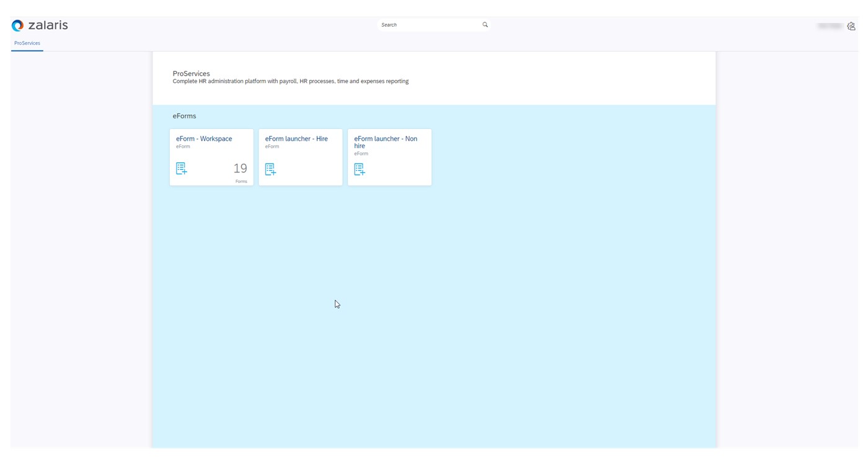Click the form icon on eForm - Workspace tile

tap(181, 169)
